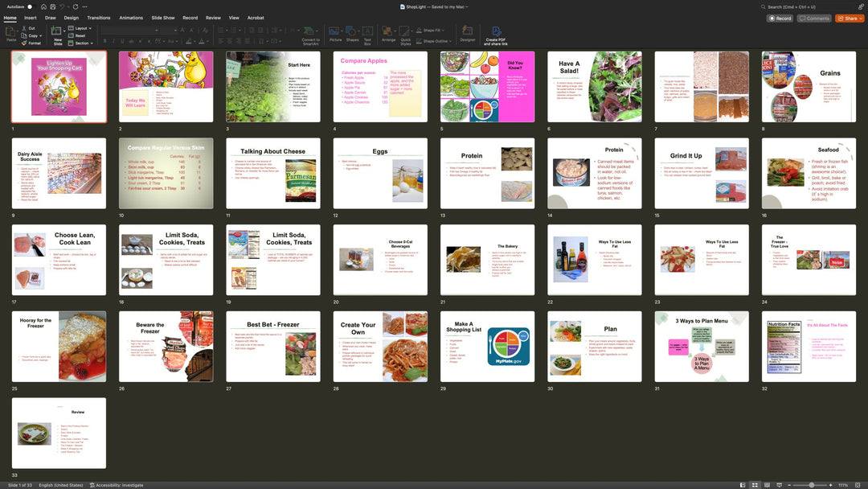
Task: Click the Record button
Action: click(x=780, y=18)
